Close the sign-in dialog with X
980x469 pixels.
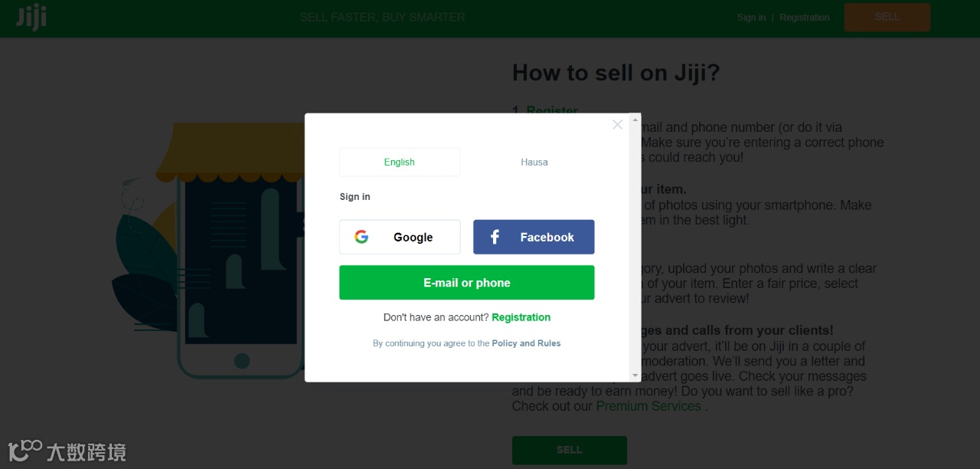[617, 124]
